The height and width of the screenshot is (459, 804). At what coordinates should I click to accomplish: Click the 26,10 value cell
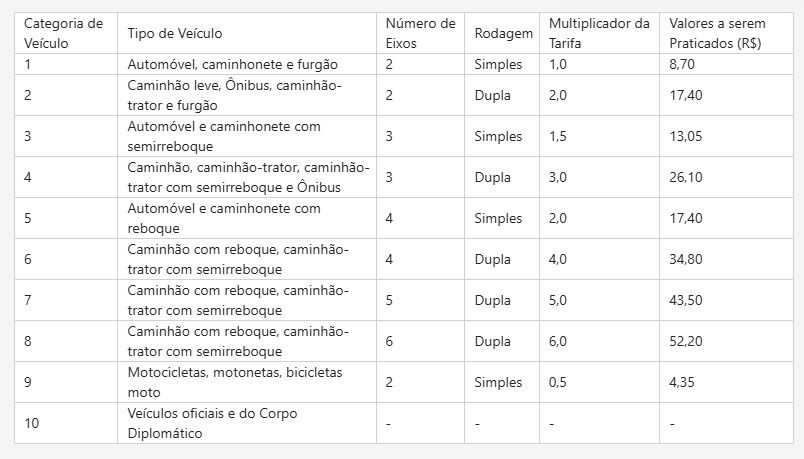[x=686, y=177]
